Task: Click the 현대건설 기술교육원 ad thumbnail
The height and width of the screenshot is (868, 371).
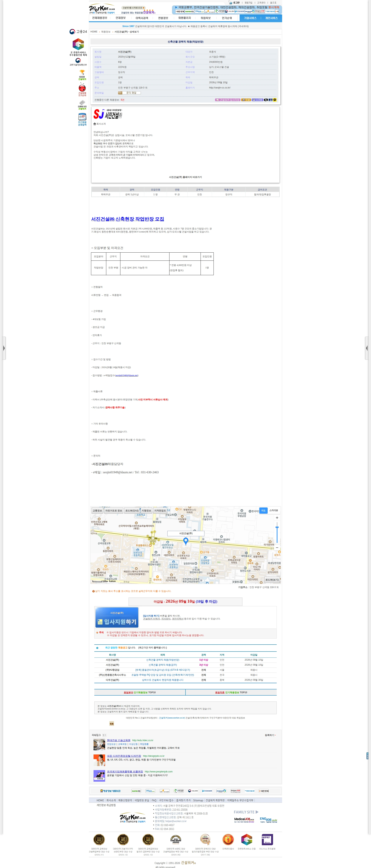Action: click(100, 744)
